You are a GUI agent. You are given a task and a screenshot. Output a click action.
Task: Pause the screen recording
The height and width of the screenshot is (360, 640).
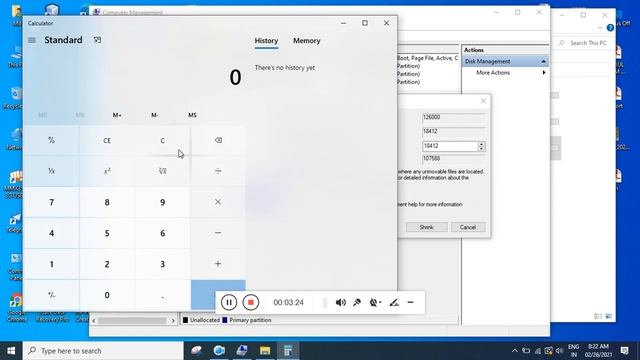tap(229, 302)
